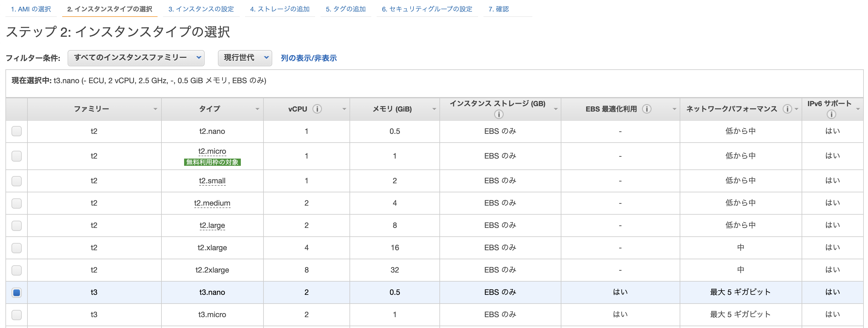Open the EBS 最適化利用 column sort arrow
868x328 pixels.
pos(675,109)
